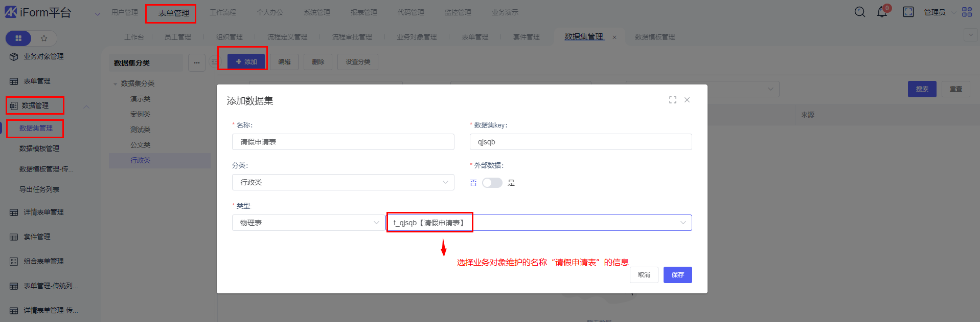Image resolution: width=980 pixels, height=322 pixels.
Task: Open the more options ellipsis button
Action: [x=197, y=62]
